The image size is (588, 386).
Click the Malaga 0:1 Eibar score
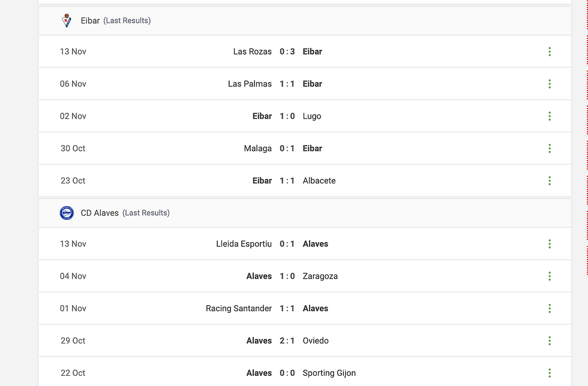click(x=287, y=149)
